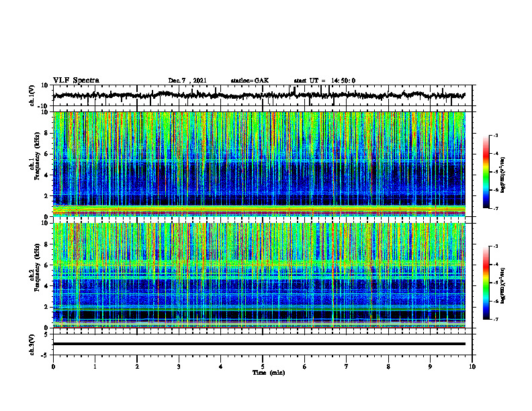Click the 'start UT = 14:50:0' header text

[324, 81]
